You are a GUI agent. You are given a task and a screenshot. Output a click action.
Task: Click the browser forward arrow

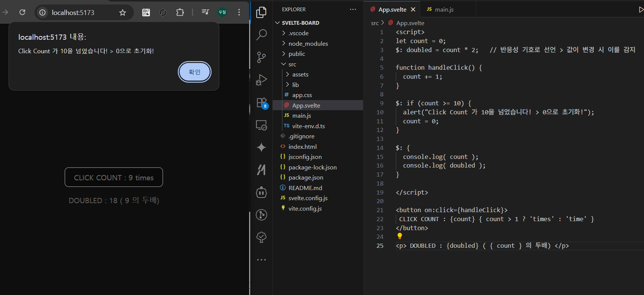pyautogui.click(x=5, y=12)
